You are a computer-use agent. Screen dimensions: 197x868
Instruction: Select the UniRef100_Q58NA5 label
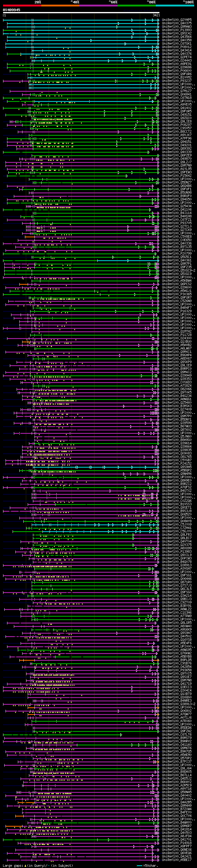click(x=177, y=792)
